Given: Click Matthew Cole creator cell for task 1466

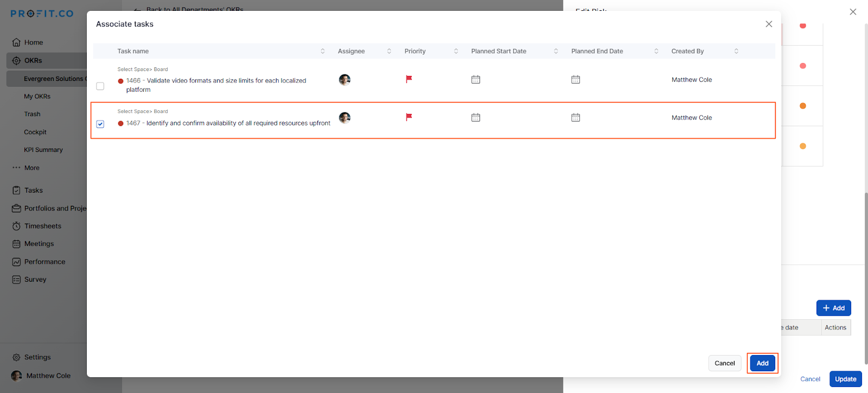Looking at the screenshot, I should tap(692, 80).
